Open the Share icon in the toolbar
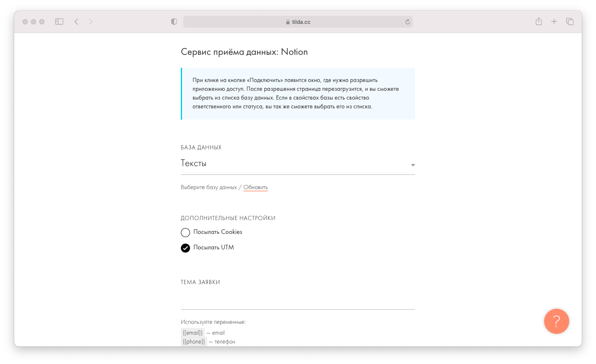Screen dimensions: 596x364 click(x=539, y=21)
